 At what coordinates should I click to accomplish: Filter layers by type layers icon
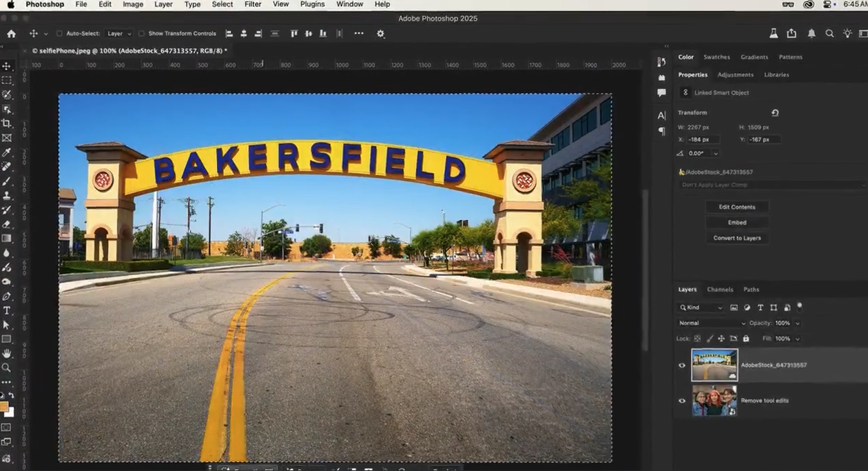point(761,308)
